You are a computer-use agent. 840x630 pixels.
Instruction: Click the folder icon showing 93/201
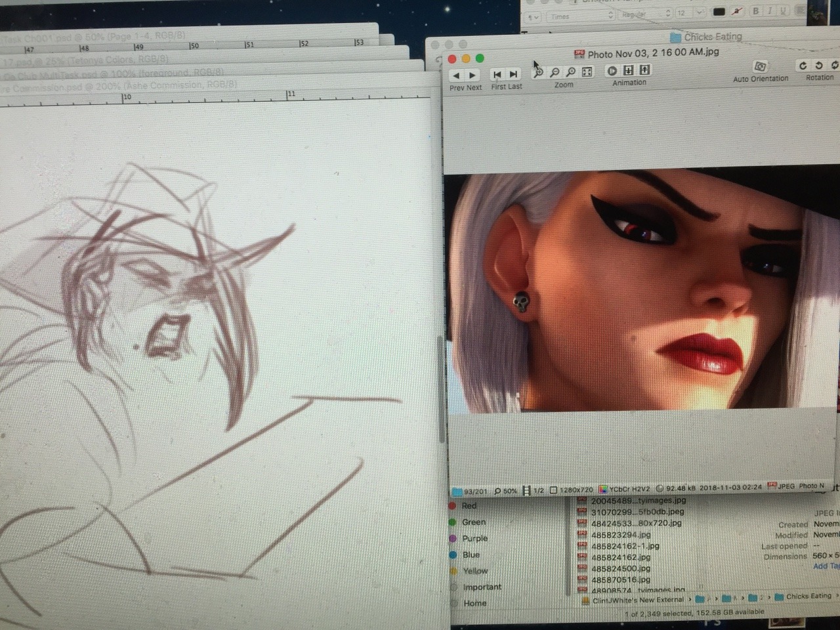[x=470, y=492]
